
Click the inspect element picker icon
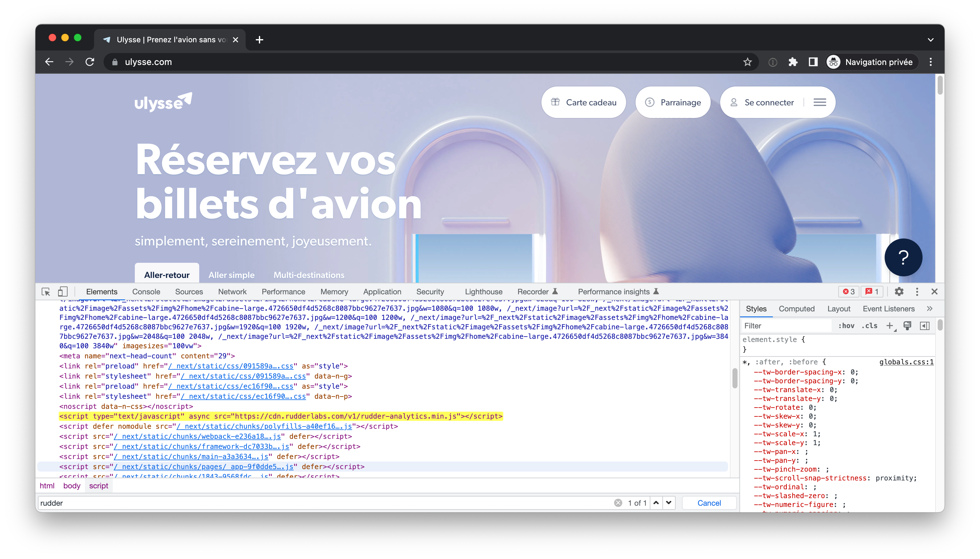[46, 292]
